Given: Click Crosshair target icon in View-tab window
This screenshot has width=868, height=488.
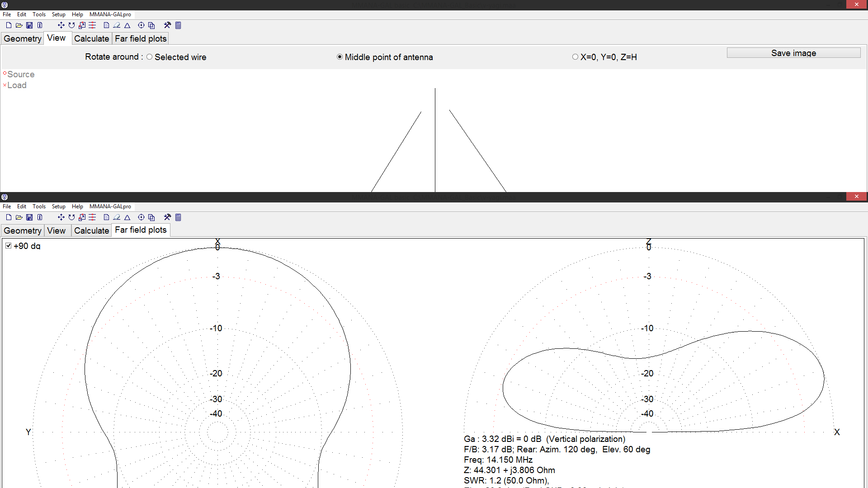Looking at the screenshot, I should [x=141, y=25].
